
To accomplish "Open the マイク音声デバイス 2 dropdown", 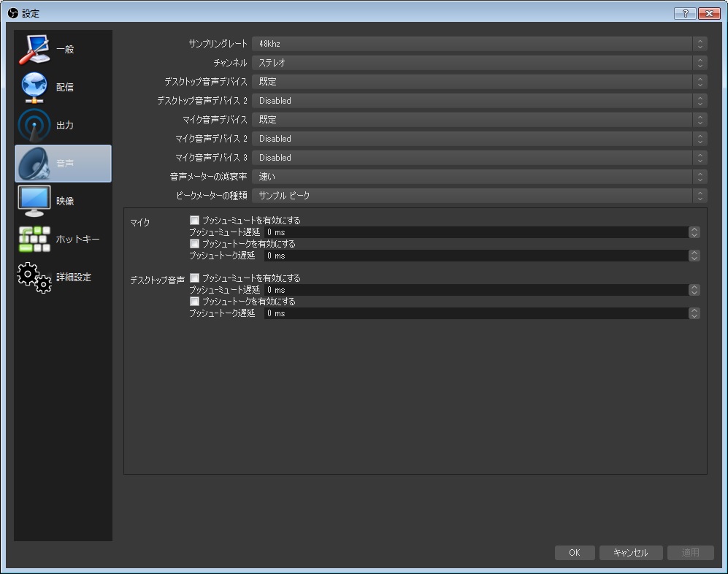I will [x=479, y=139].
